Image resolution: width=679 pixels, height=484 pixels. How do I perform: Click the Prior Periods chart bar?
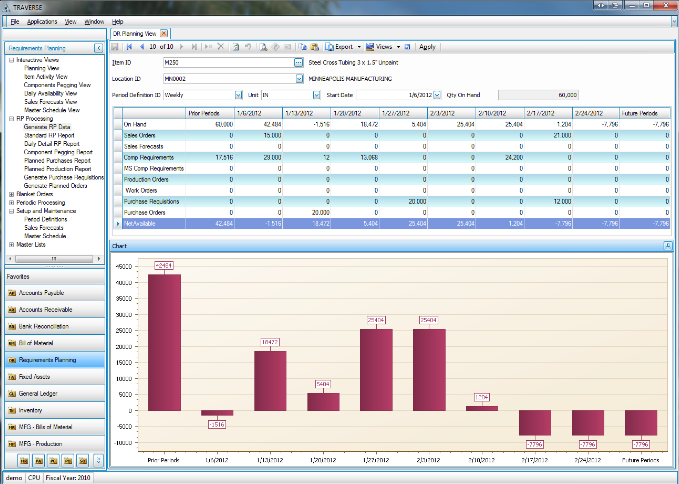[x=164, y=342]
